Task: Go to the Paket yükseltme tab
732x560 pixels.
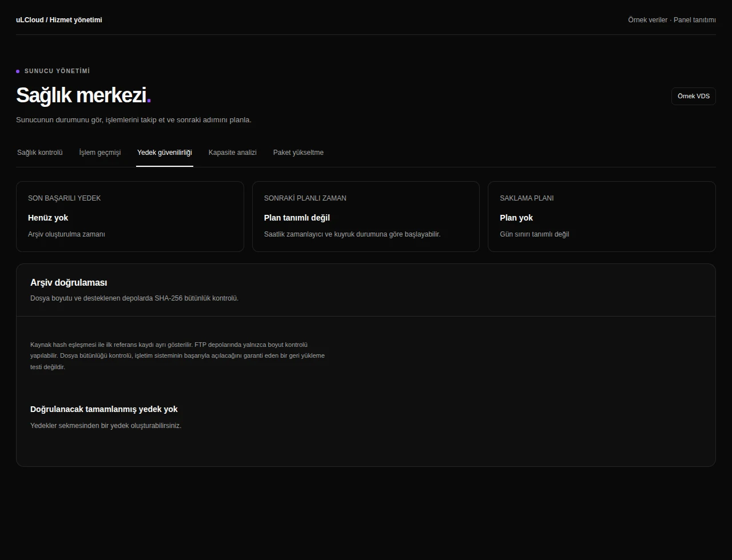Action: [299, 153]
